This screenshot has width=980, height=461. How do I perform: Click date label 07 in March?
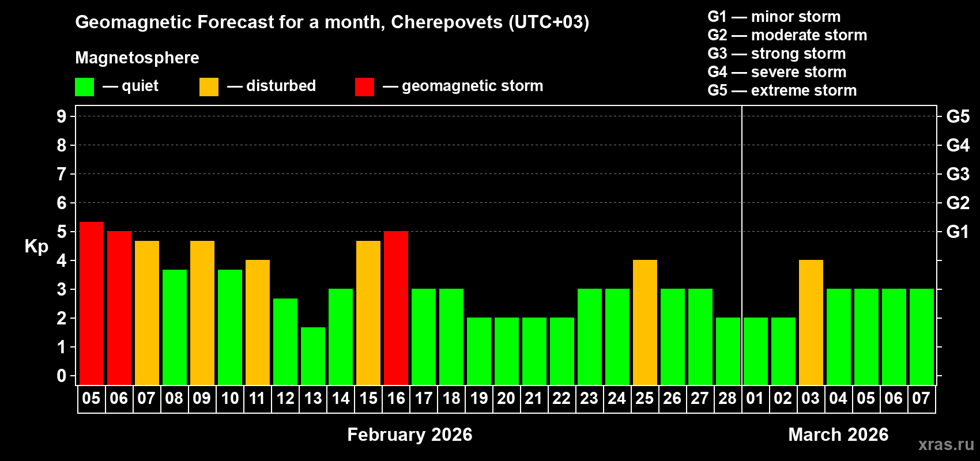tap(921, 399)
